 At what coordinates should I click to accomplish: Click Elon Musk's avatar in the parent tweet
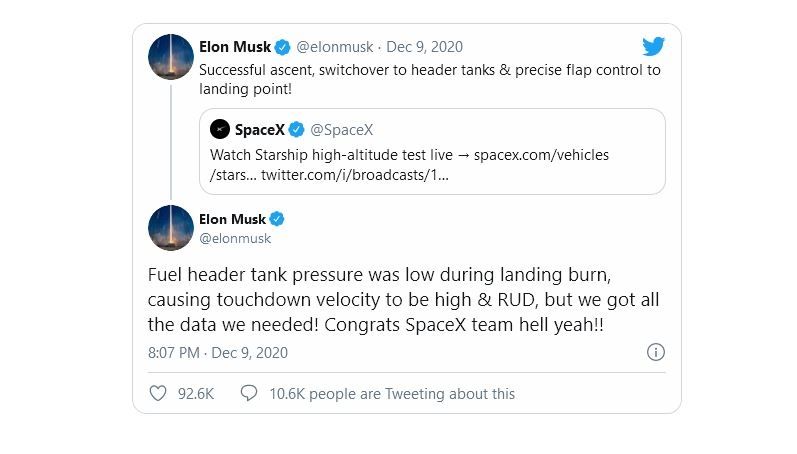tap(171, 56)
